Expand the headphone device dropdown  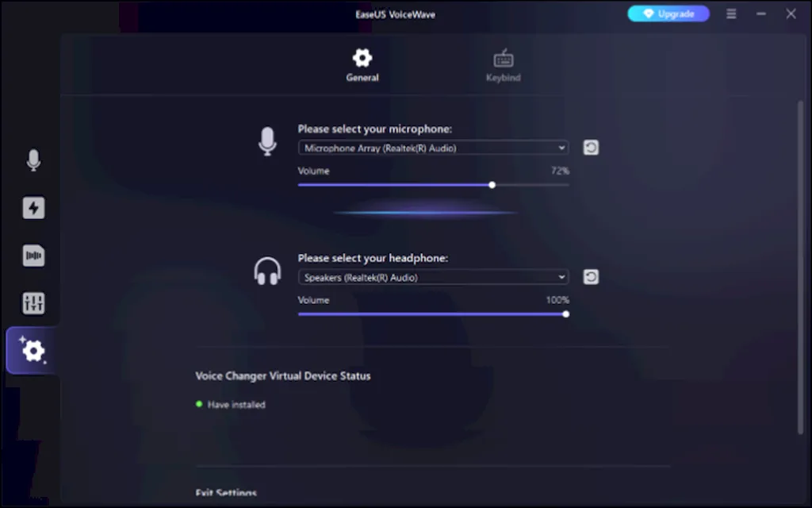tap(434, 277)
